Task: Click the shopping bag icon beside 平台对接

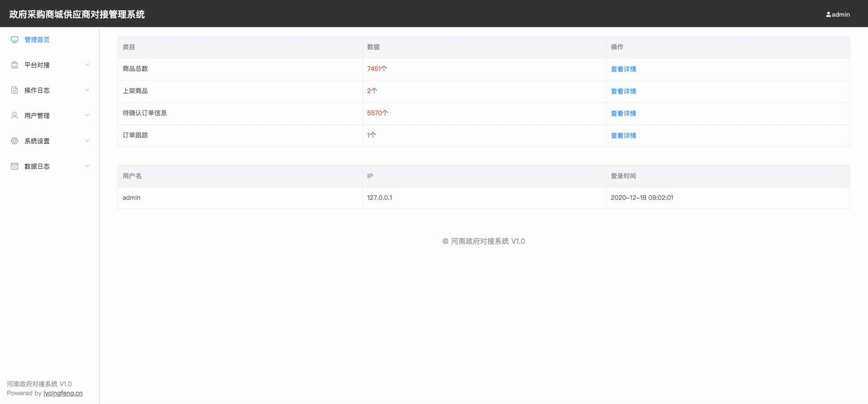Action: click(14, 65)
